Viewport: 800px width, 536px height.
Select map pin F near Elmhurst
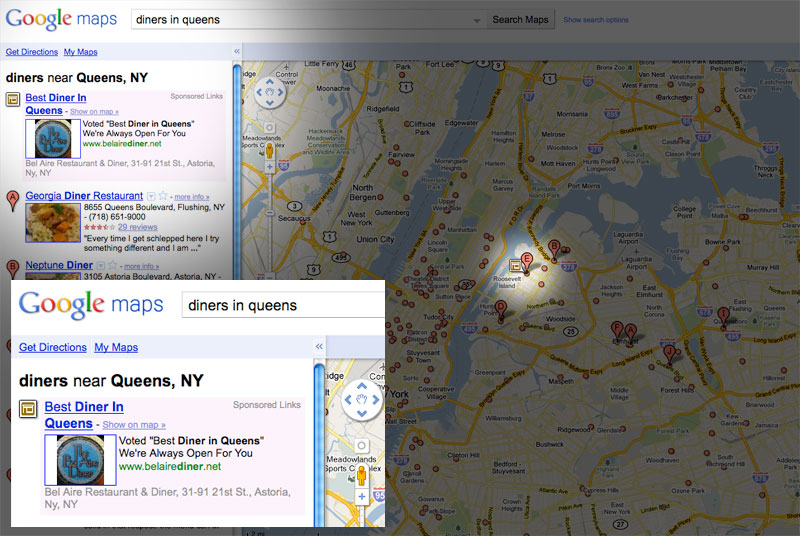pyautogui.click(x=617, y=331)
